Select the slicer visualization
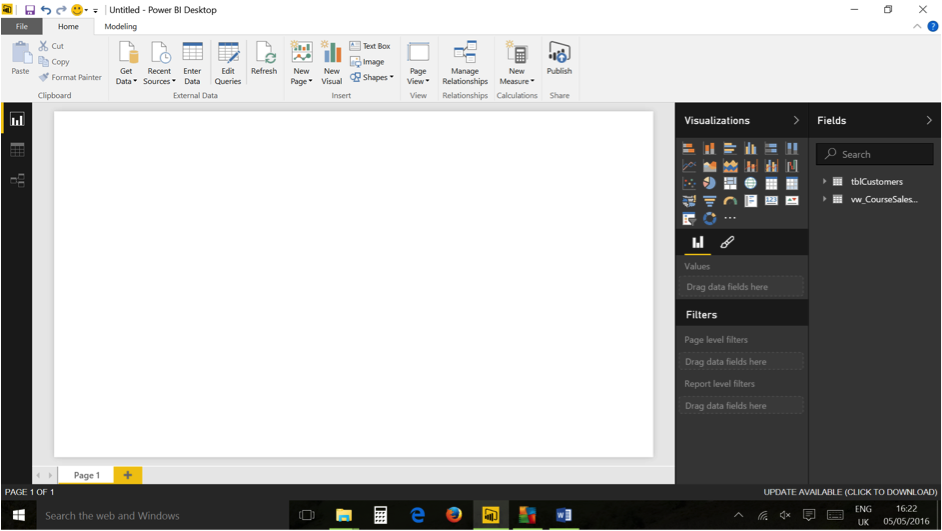942x531 pixels. tap(689, 219)
